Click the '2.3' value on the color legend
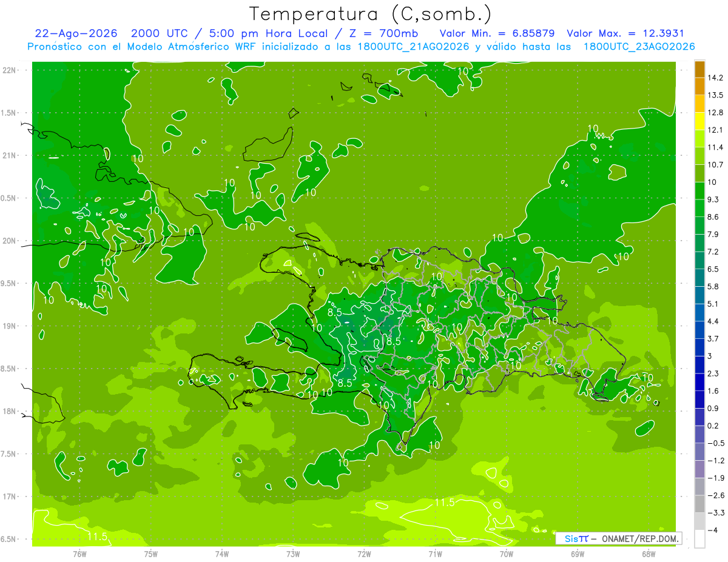 tap(713, 373)
